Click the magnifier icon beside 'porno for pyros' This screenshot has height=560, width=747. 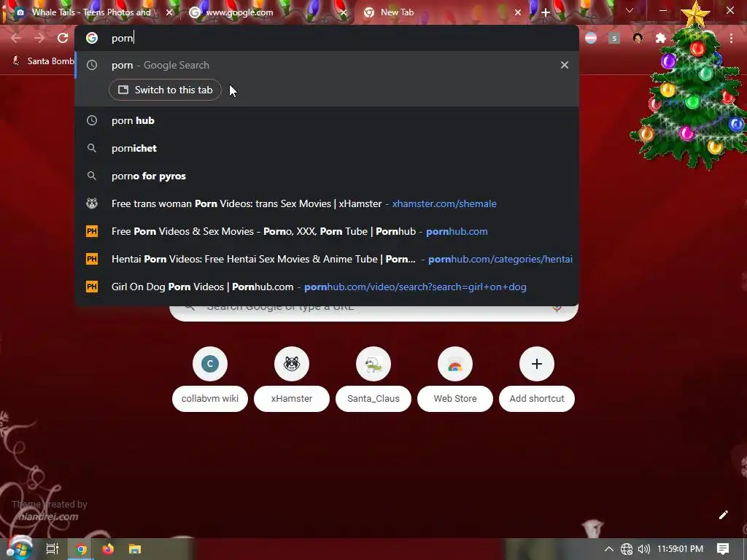coord(92,176)
